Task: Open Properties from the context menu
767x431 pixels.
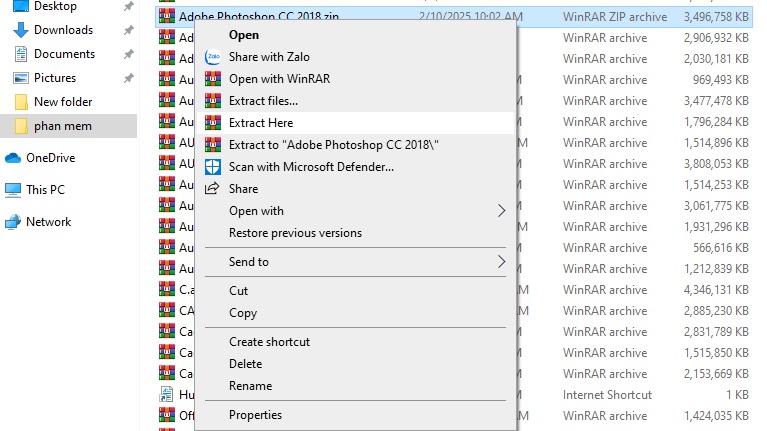Action: (x=255, y=415)
